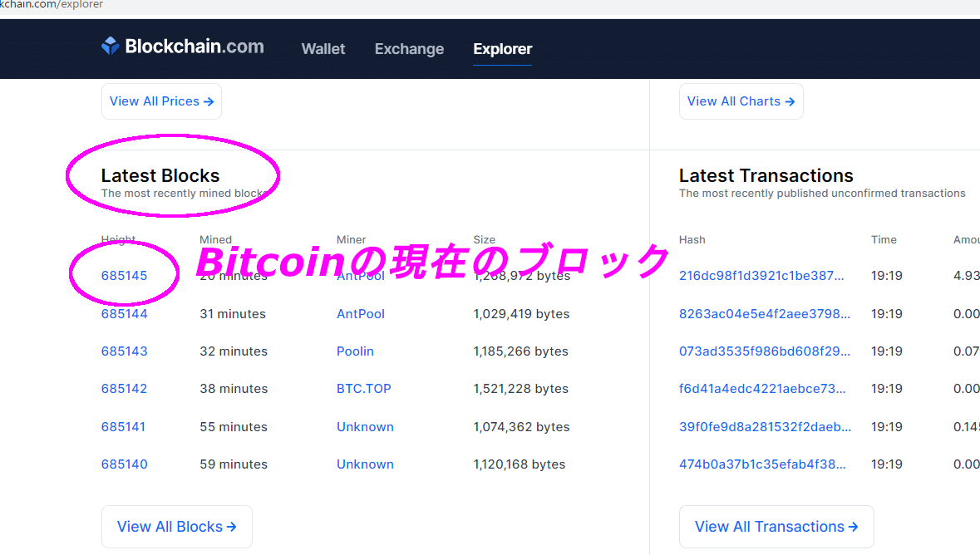The image size is (980, 555).
Task: Switch to the Exchange tab
Action: click(x=409, y=48)
